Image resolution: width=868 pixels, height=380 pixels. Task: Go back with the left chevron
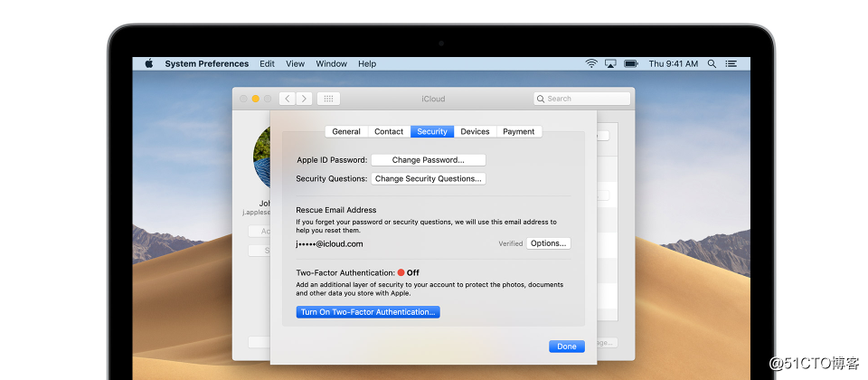(287, 99)
